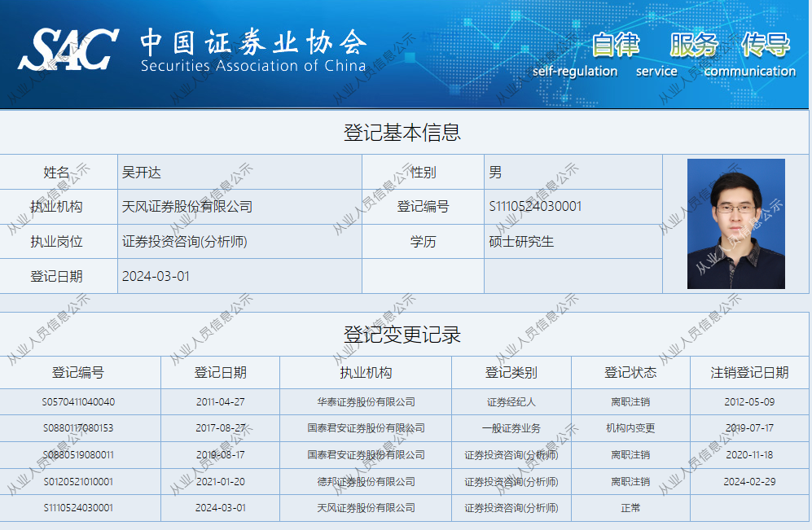Click the 登记日期 column header in change records
The width and height of the screenshot is (812, 530).
click(220, 373)
